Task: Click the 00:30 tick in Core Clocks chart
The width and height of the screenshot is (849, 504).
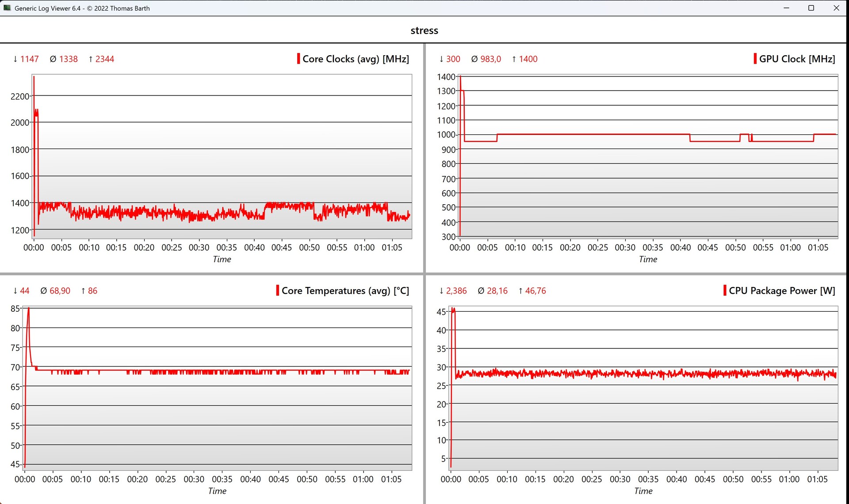Action: point(199,248)
